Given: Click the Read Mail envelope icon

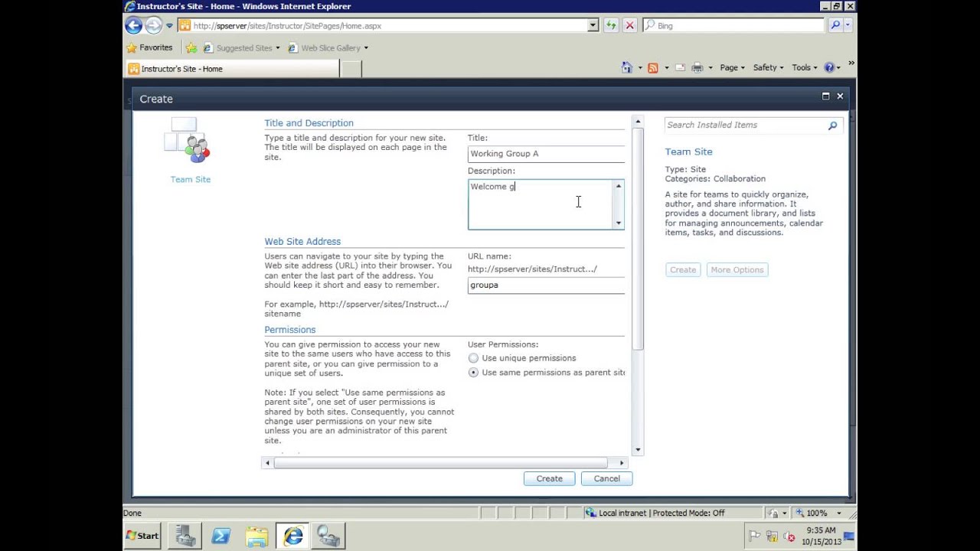Looking at the screenshot, I should pos(680,67).
